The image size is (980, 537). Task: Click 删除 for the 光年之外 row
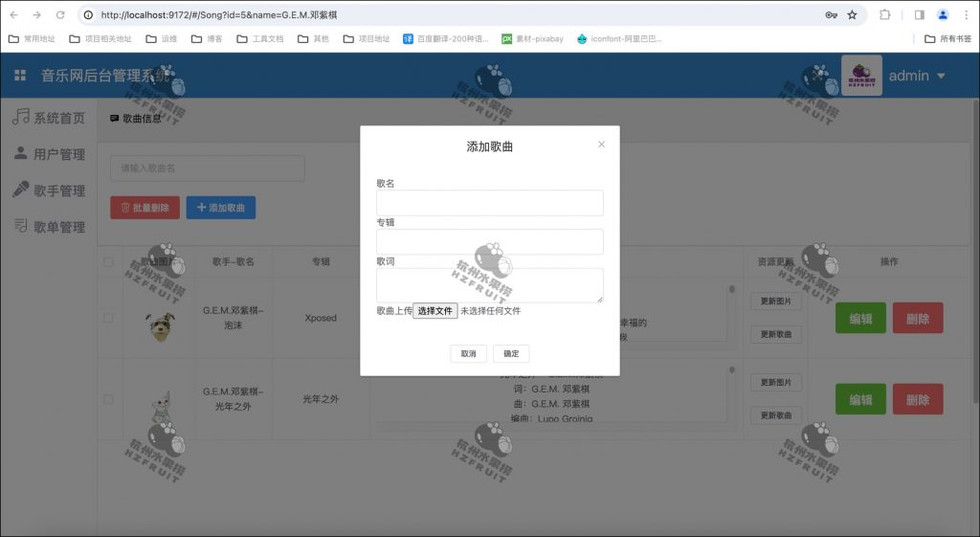tap(918, 399)
